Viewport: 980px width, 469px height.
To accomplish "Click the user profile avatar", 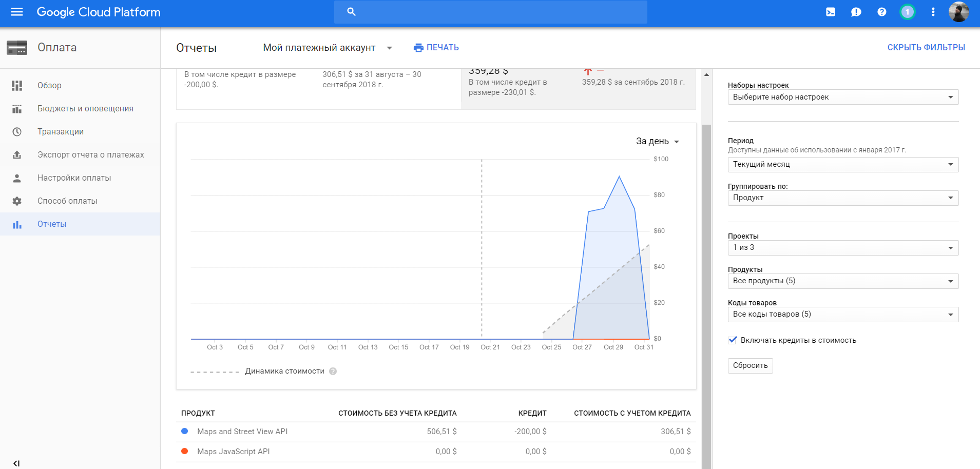I will [958, 12].
